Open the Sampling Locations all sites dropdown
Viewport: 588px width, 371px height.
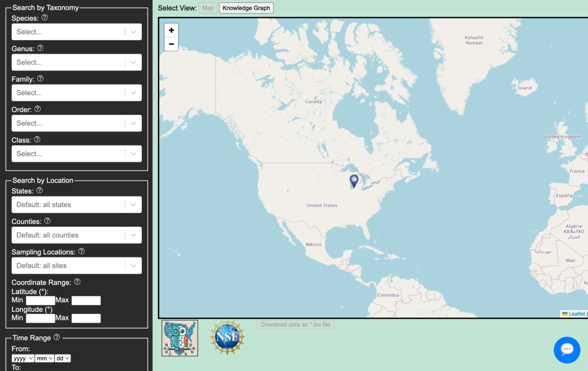76,265
